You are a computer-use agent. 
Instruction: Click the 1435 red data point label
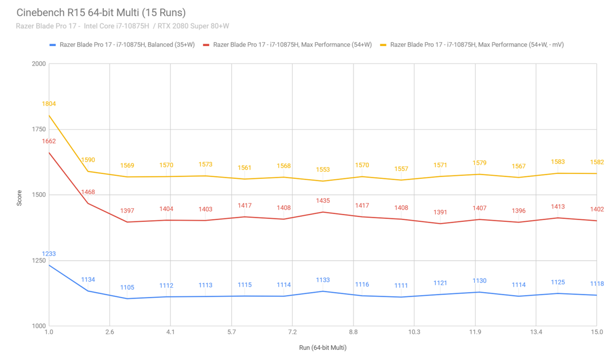click(x=323, y=201)
